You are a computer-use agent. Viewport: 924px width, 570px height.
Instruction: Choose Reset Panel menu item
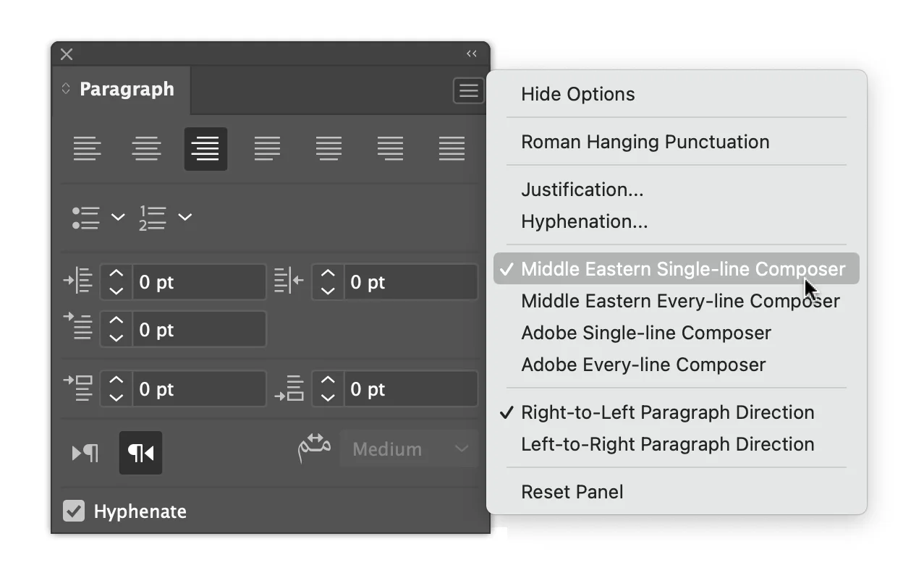[x=572, y=492]
